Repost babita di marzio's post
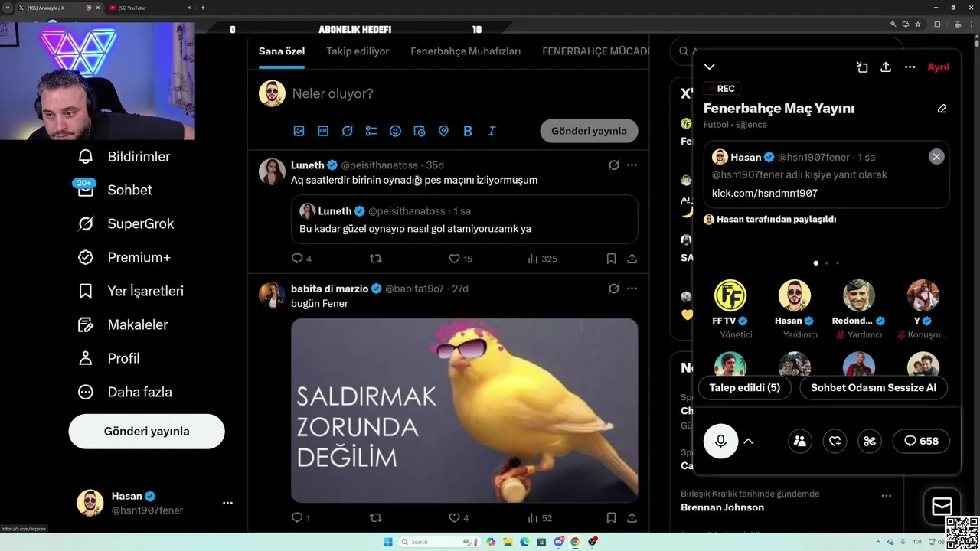980x551 pixels. click(x=375, y=518)
